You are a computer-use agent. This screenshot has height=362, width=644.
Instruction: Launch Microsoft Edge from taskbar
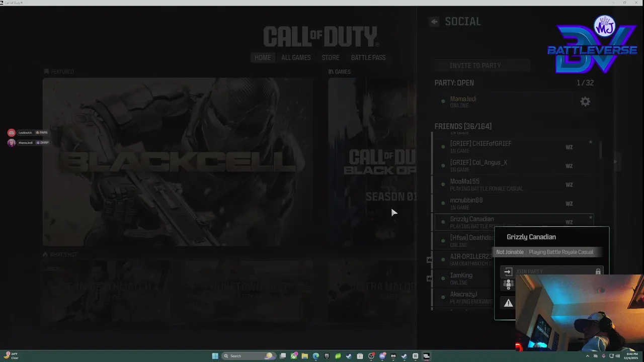click(x=315, y=356)
